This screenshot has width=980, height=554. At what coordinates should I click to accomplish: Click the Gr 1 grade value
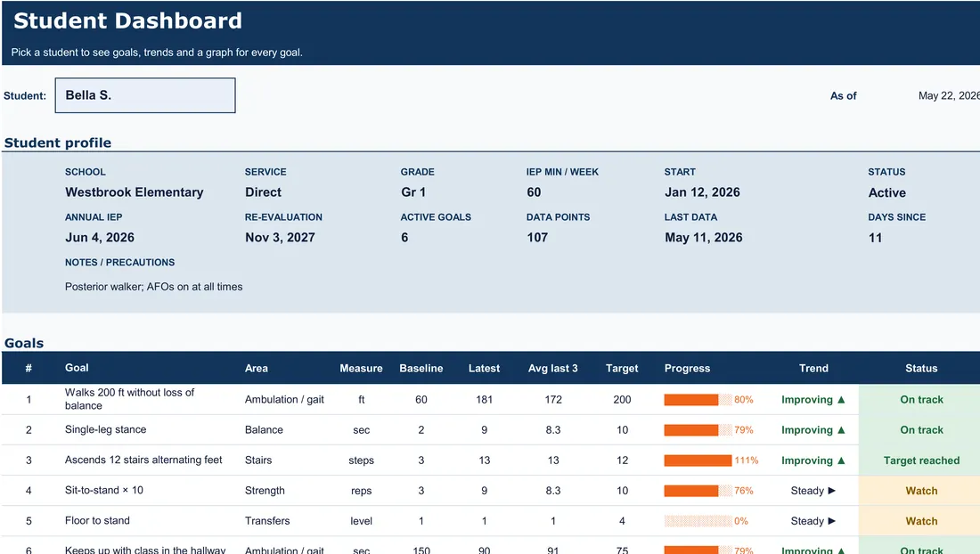click(x=413, y=192)
